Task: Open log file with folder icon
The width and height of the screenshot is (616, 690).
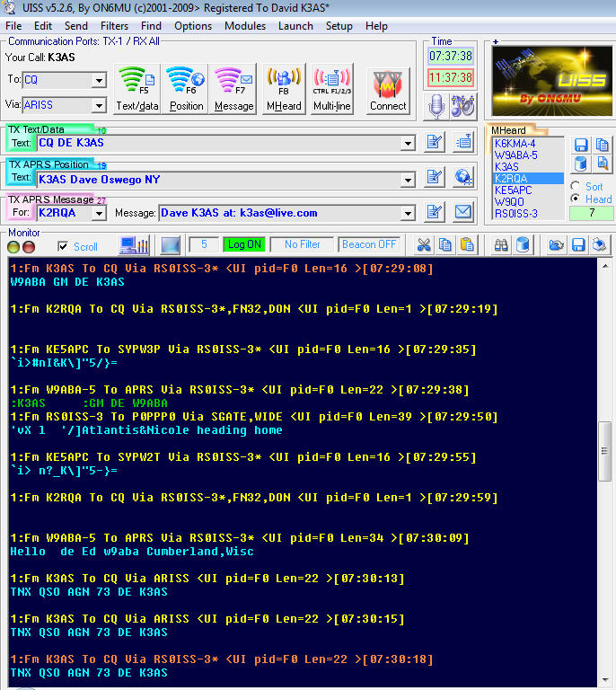Action: tap(556, 245)
